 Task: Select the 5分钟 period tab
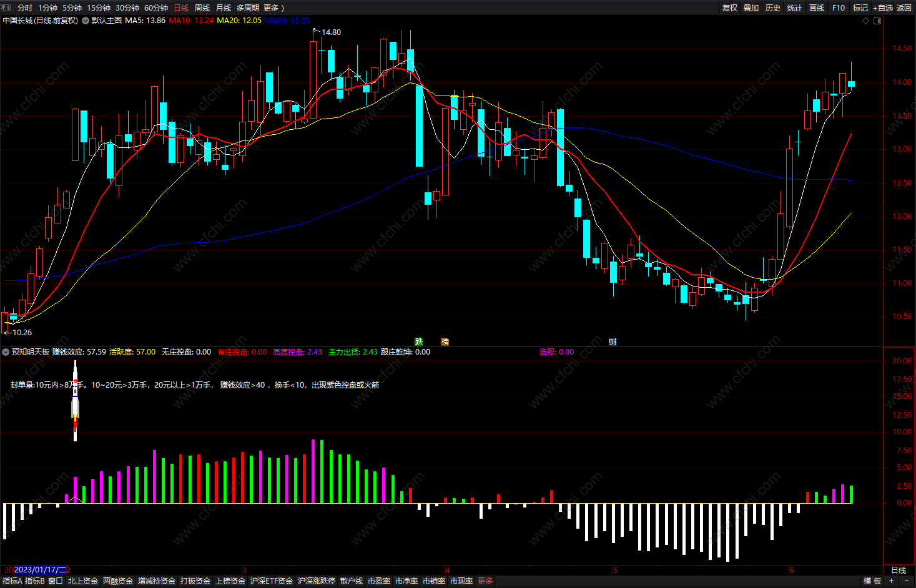pyautogui.click(x=72, y=7)
